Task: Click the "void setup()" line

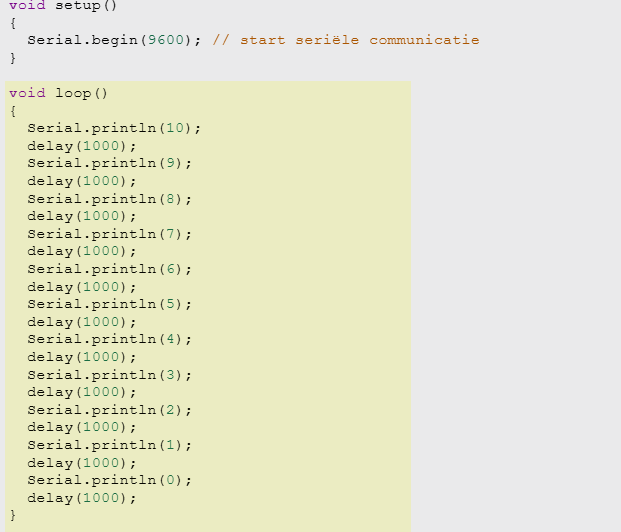Action: point(62,5)
